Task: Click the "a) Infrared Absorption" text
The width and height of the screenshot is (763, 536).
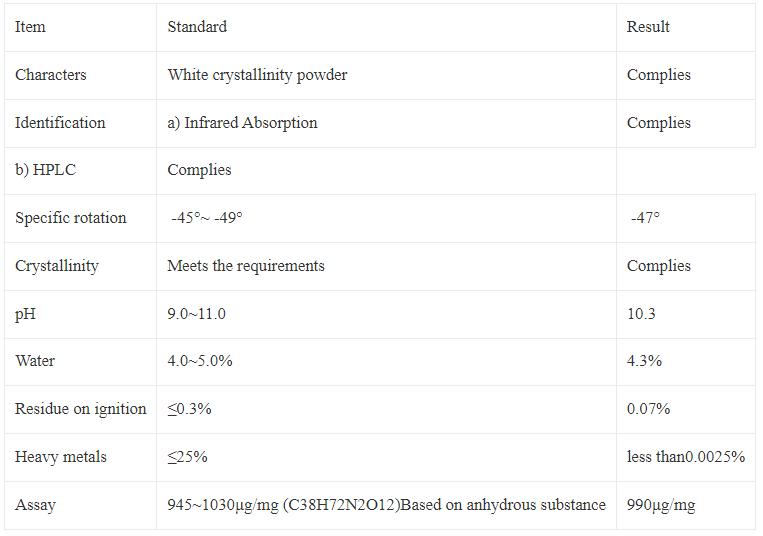Action: pyautogui.click(x=242, y=123)
